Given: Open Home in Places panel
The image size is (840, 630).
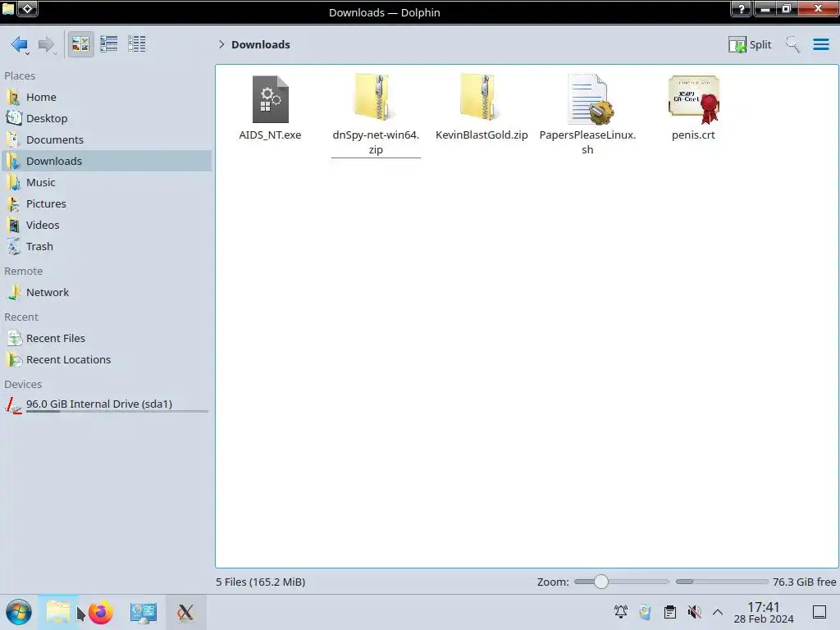Looking at the screenshot, I should tap(106, 97).
